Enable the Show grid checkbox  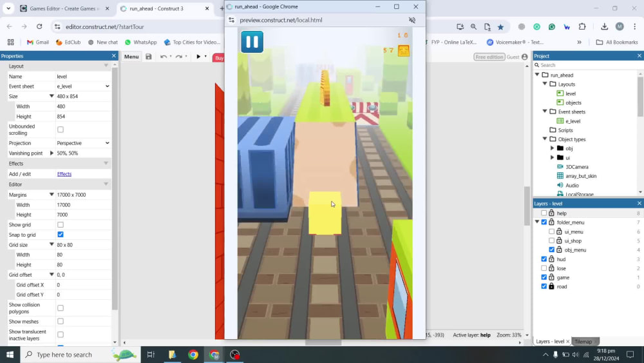61,224
